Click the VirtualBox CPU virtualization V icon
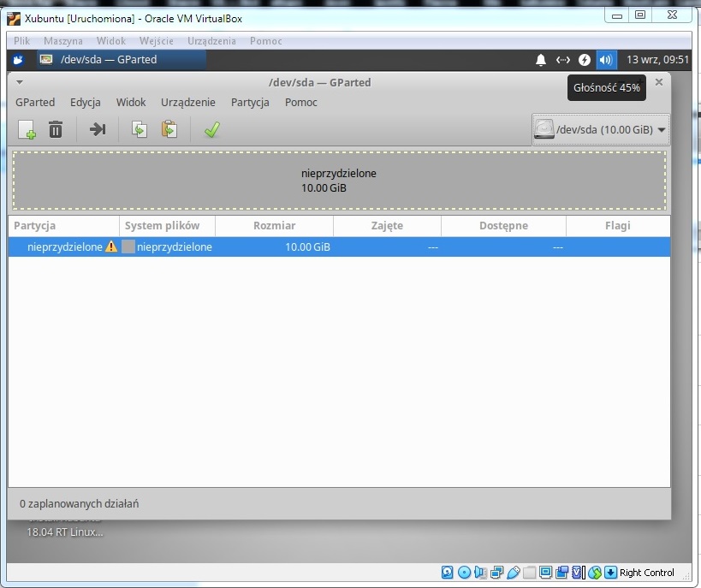Viewport: 701px width, 588px height. point(579,573)
